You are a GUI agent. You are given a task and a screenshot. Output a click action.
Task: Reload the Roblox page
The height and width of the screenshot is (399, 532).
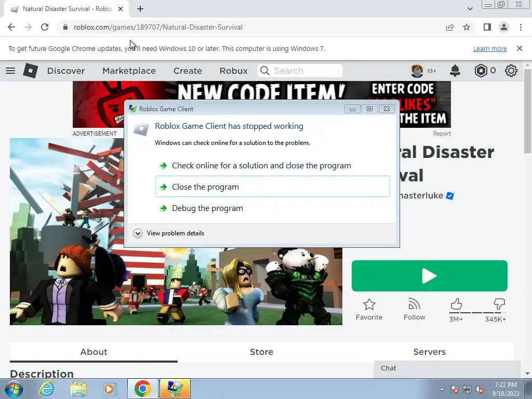coord(45,27)
